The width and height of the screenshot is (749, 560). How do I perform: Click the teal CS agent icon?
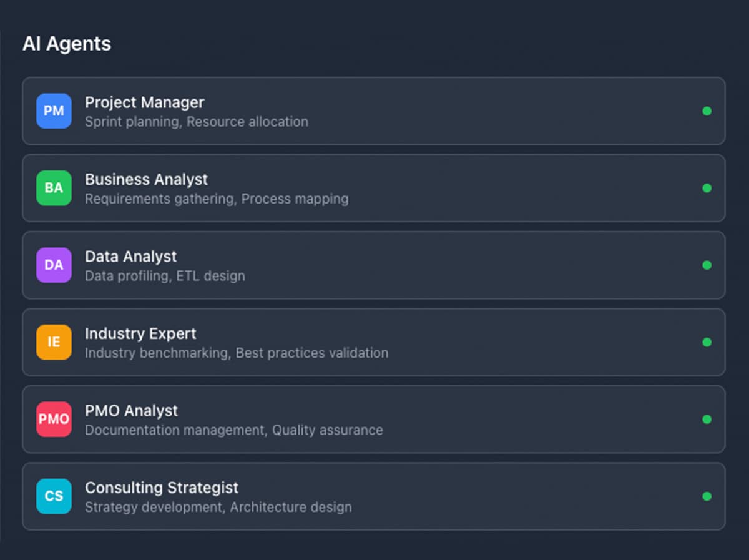coord(54,496)
